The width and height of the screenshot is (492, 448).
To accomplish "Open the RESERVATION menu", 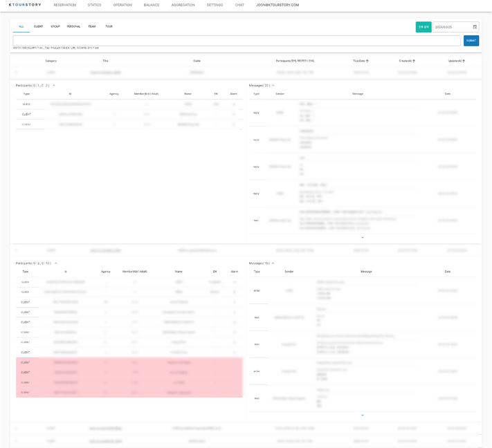I will pyautogui.click(x=65, y=5).
